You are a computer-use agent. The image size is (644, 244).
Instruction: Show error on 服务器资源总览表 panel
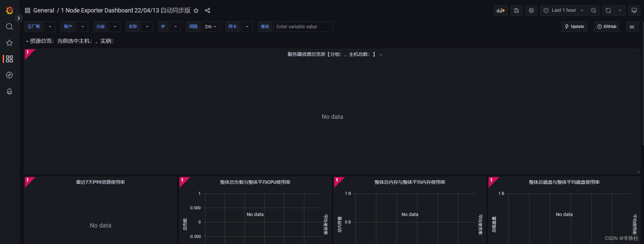[28, 53]
